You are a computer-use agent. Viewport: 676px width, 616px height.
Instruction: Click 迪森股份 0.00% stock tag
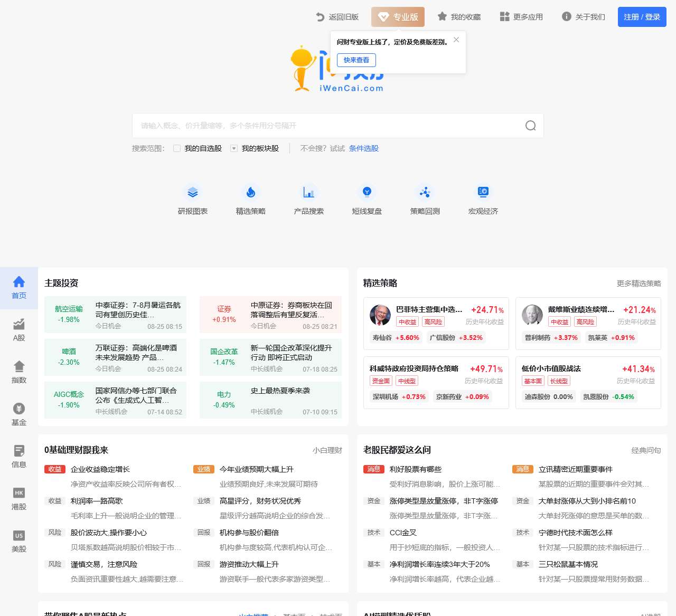tap(549, 397)
